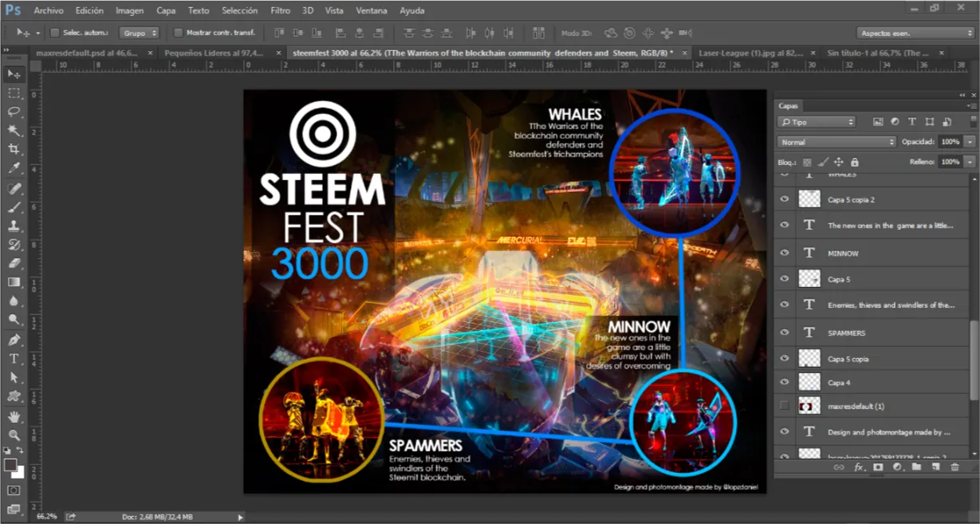Select the Eyedropper tool
980x524 pixels.
click(x=14, y=168)
